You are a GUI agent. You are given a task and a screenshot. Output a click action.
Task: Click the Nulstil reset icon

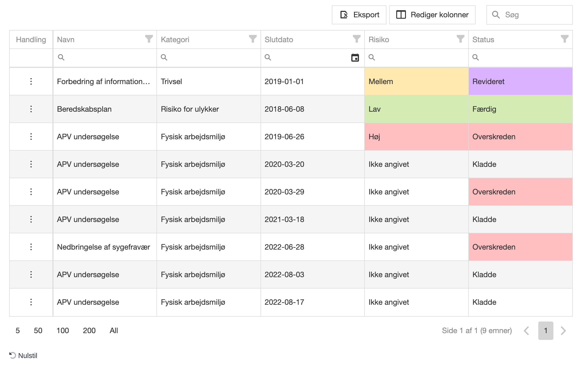click(13, 355)
